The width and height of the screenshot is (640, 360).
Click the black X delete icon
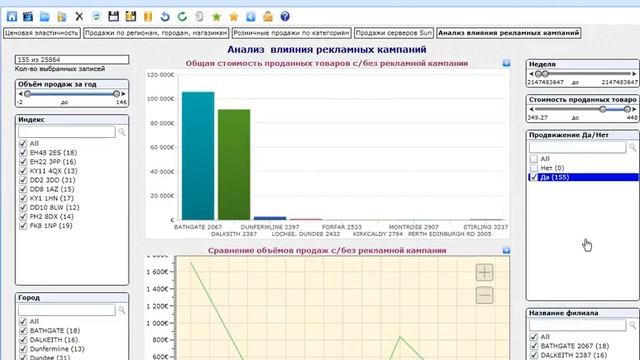79,16
